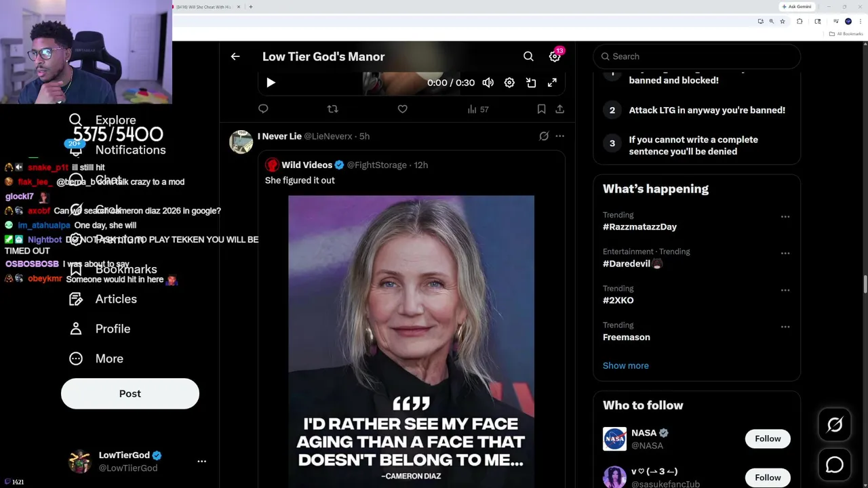868x488 pixels.
Task: Open the #RazzmatazzDay trending topic
Action: pos(639,227)
